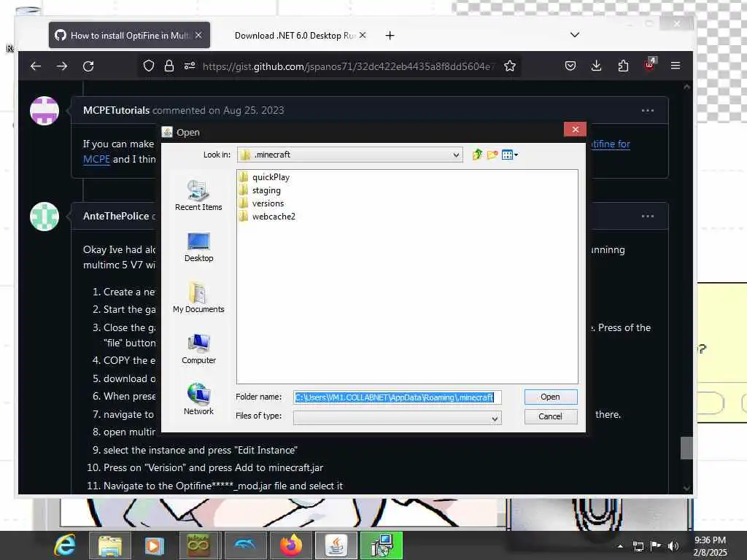This screenshot has height=560, width=747.
Task: Save page to Pocket
Action: pyautogui.click(x=570, y=66)
